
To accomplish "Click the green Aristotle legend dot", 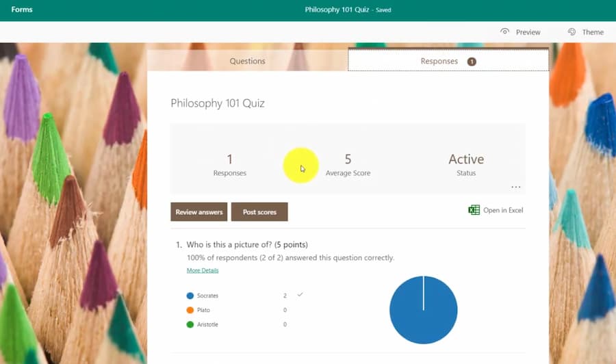I will coord(190,324).
